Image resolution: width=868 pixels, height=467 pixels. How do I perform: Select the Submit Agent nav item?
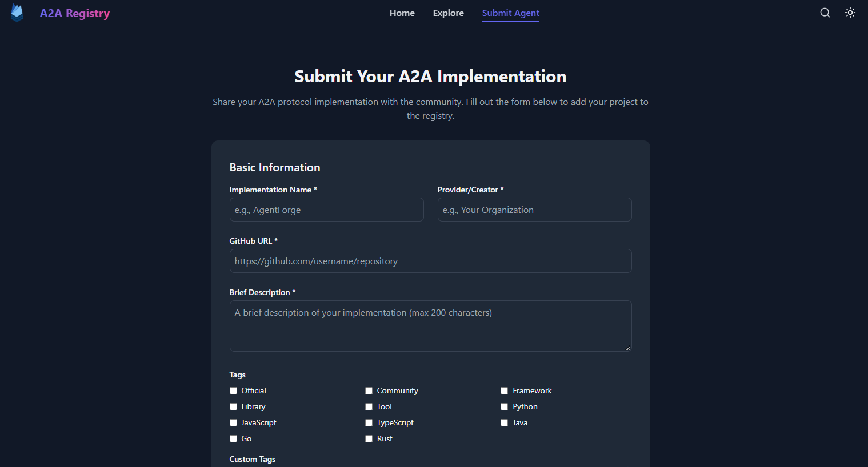511,13
